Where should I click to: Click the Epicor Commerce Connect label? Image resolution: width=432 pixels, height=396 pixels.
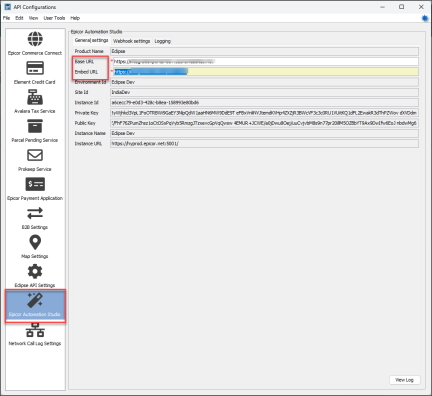(x=35, y=53)
